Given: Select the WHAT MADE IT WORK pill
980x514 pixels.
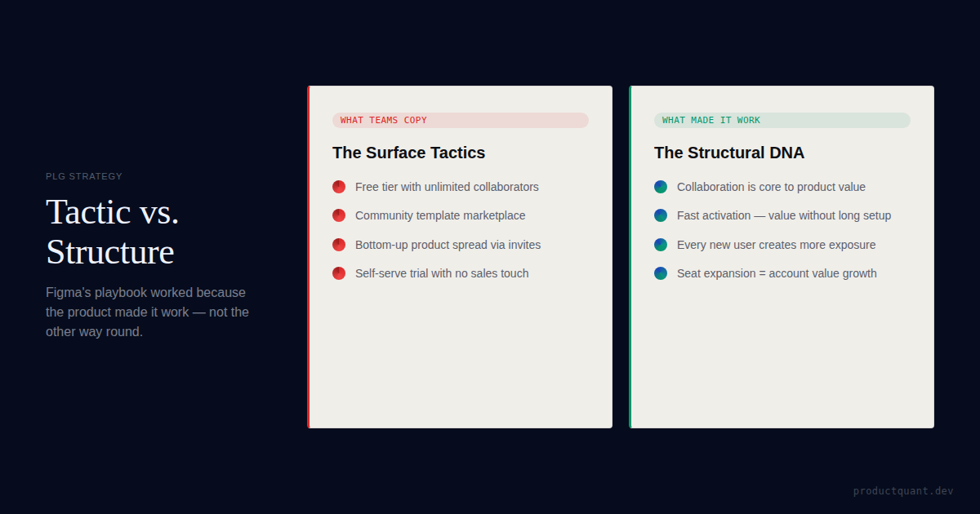Looking at the screenshot, I should (782, 120).
